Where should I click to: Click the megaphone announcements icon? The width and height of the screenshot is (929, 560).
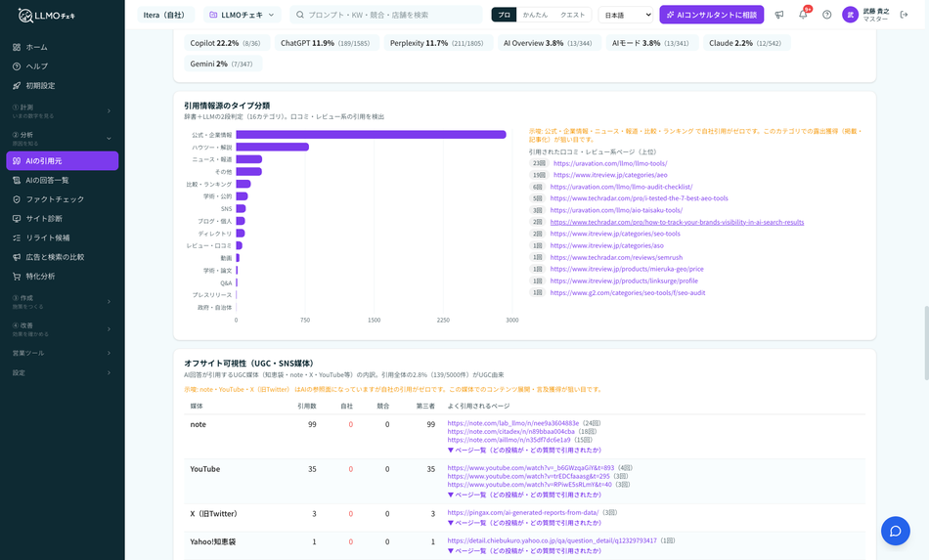[x=779, y=15]
